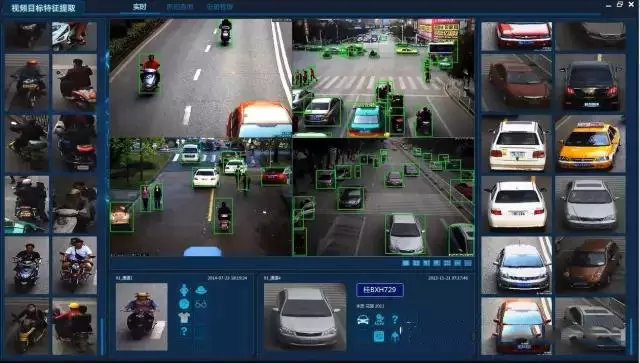Choose the last multi-grid video layout button
This screenshot has height=363, width=640.
468,263
